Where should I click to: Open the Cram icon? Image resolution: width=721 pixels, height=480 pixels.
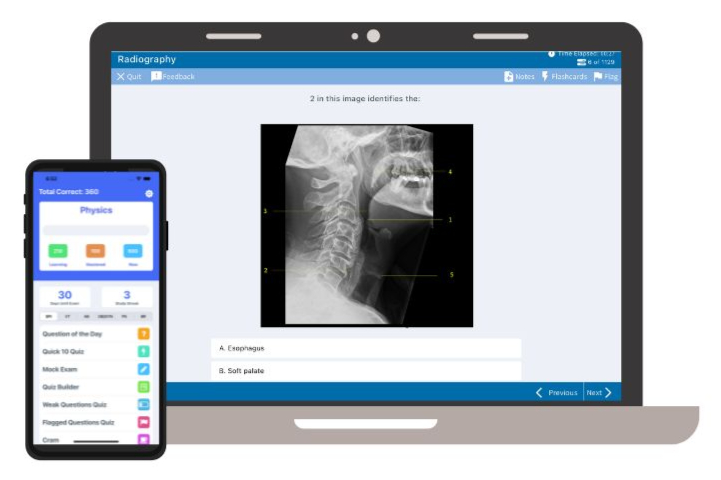(143, 439)
